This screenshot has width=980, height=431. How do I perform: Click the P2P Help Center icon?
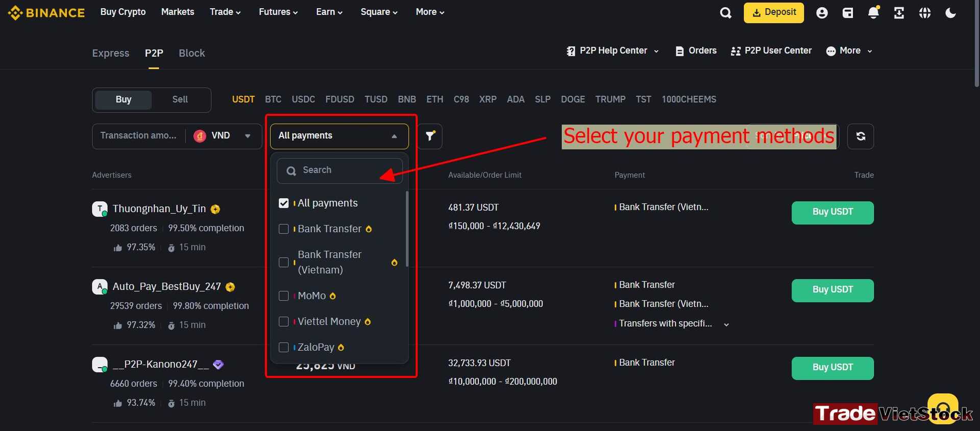(571, 51)
